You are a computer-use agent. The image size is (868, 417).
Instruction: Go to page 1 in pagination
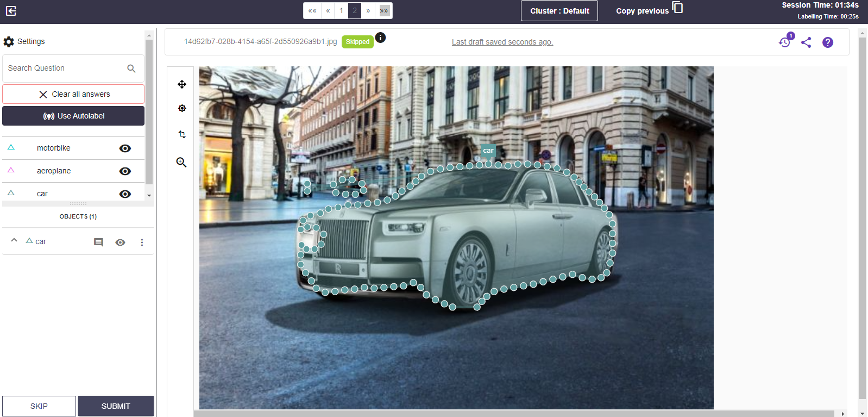pyautogui.click(x=341, y=10)
